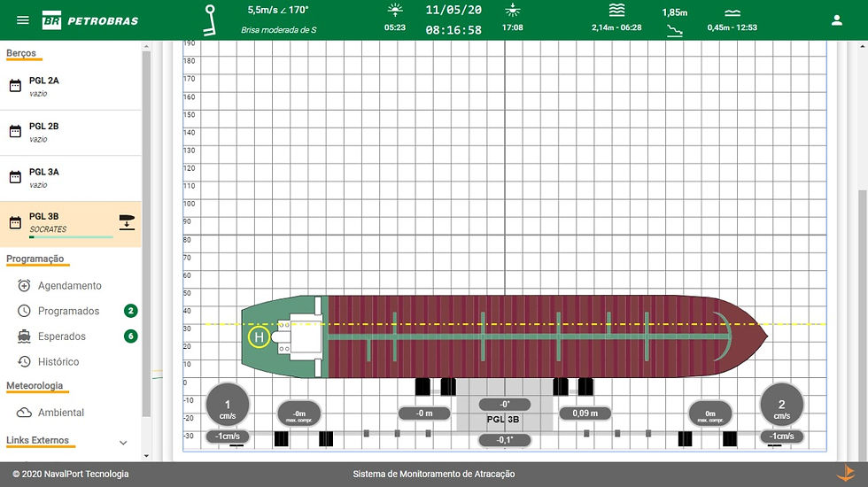Open the user profile icon
868x487 pixels.
(x=836, y=20)
